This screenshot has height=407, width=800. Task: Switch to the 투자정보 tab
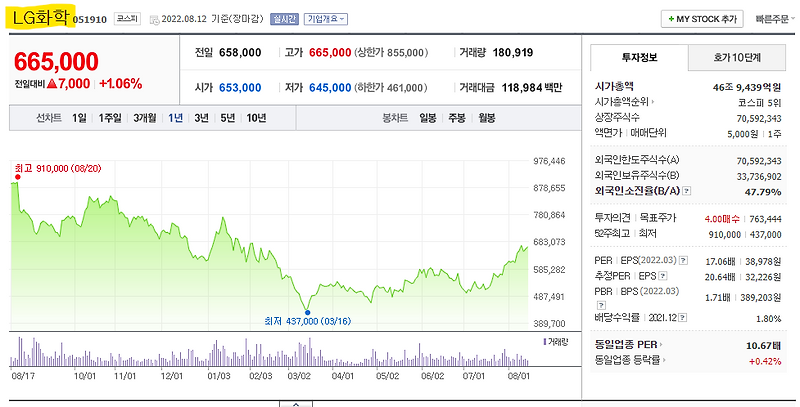(x=639, y=58)
